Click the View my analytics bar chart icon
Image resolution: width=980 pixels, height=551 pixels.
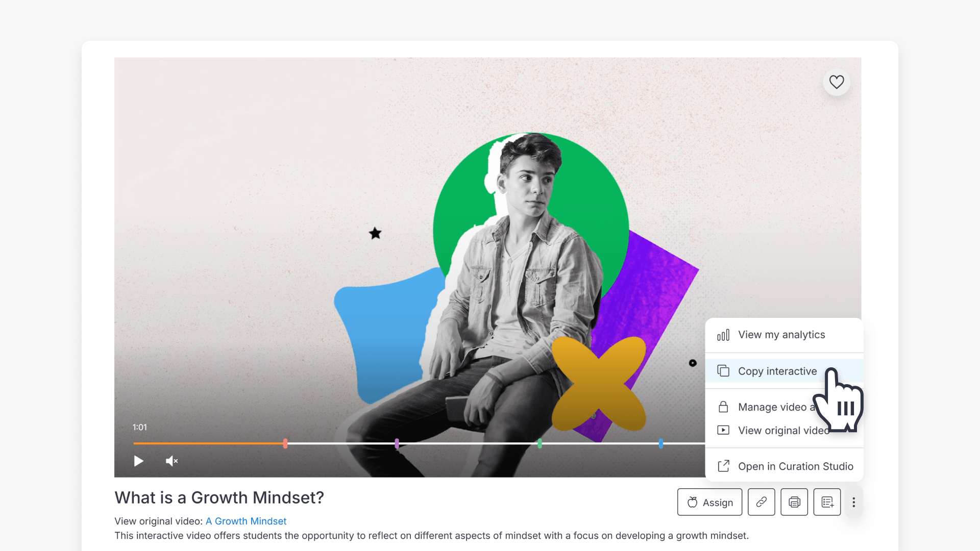pos(723,335)
